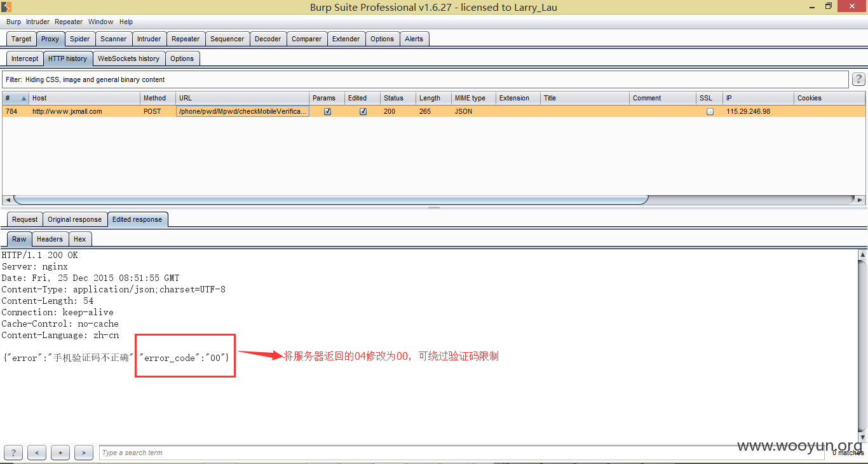Sort by the Status column header
Image resolution: width=868 pixels, height=464 pixels.
[398, 98]
